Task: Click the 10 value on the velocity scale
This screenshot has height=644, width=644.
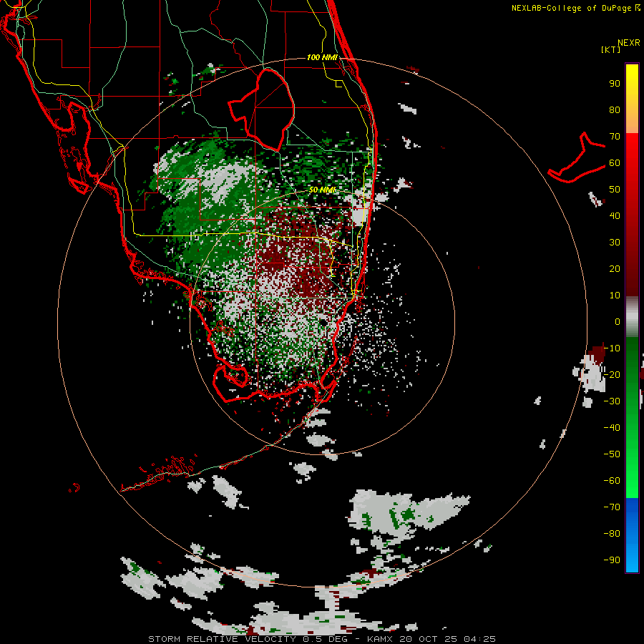Action: [615, 296]
